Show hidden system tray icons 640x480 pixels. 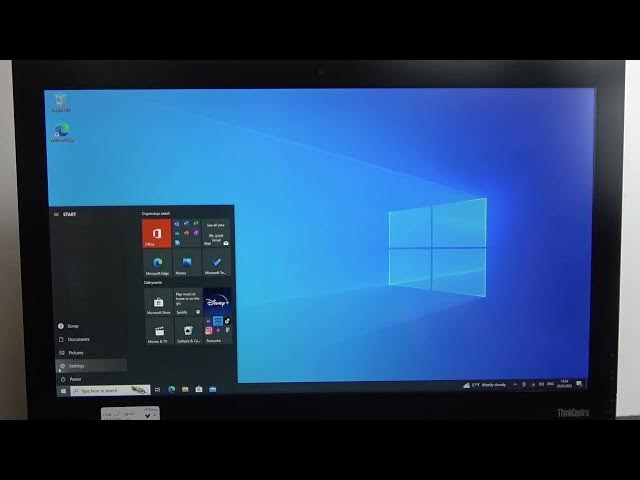[x=515, y=384]
